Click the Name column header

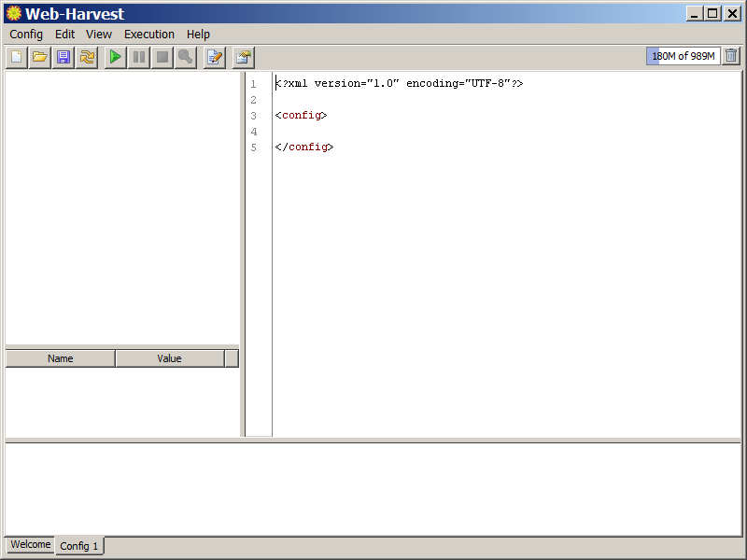[60, 357]
